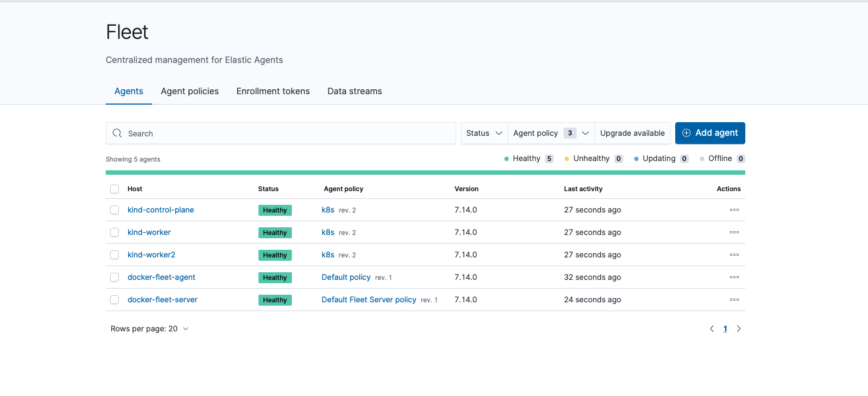Change Rows per page setting
The width and height of the screenshot is (868, 396).
tap(150, 329)
